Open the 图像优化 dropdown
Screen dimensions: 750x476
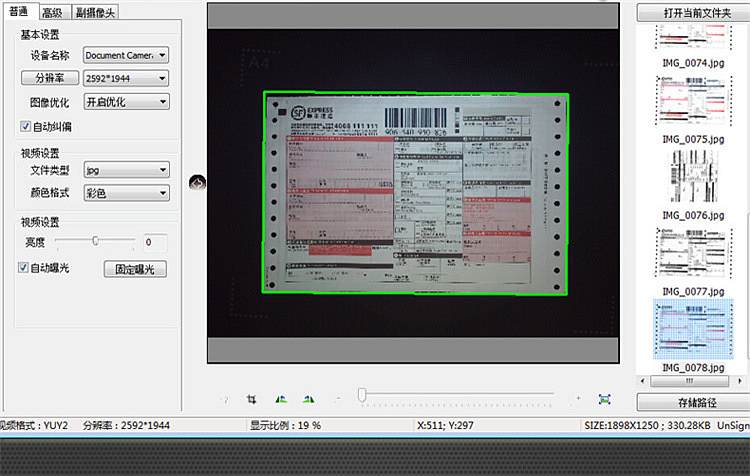pyautogui.click(x=126, y=101)
